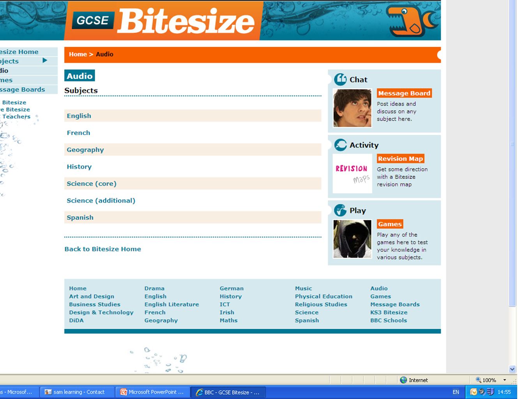532x399 pixels.
Task: Click German footer link
Action: [x=232, y=288]
